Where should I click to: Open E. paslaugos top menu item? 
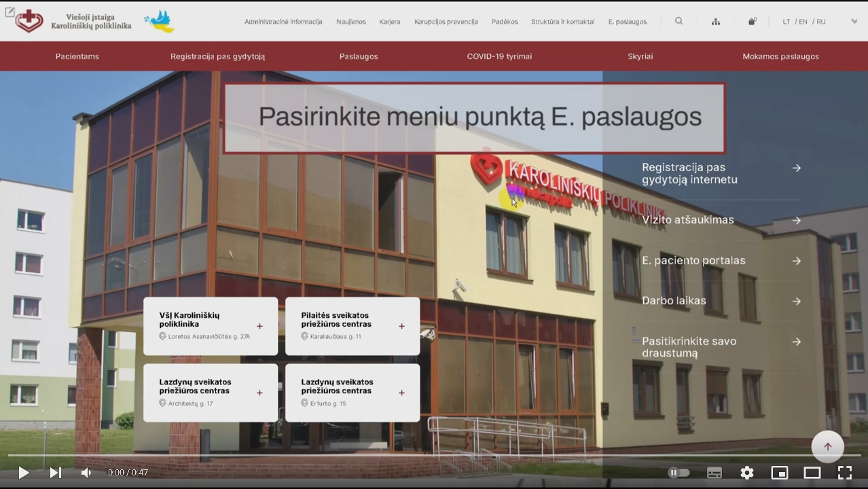coord(628,22)
